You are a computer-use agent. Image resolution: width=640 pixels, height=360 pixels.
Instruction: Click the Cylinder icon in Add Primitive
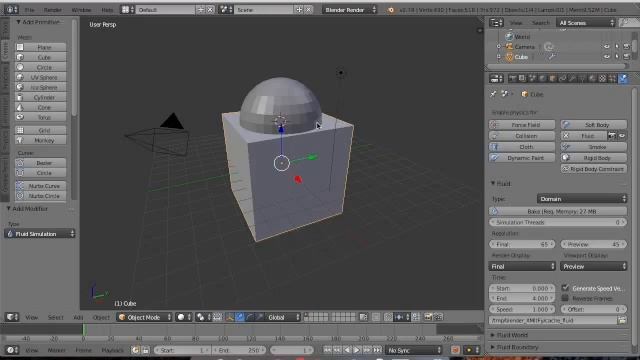click(20, 97)
